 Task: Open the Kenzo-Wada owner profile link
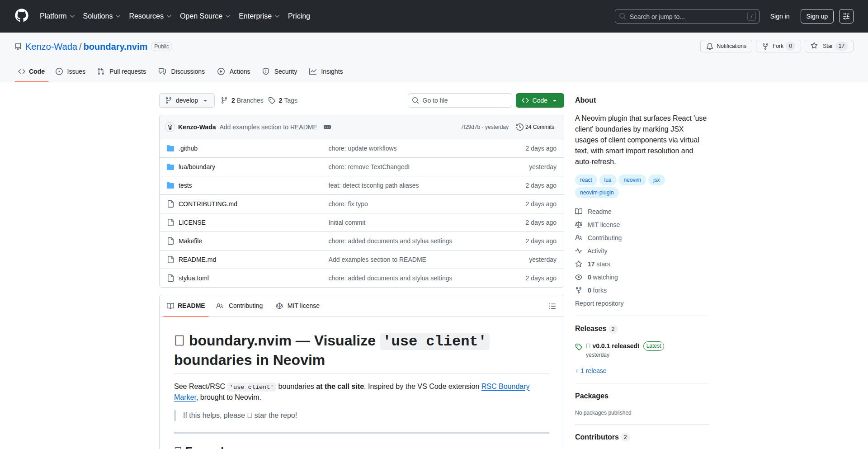pyautogui.click(x=51, y=47)
